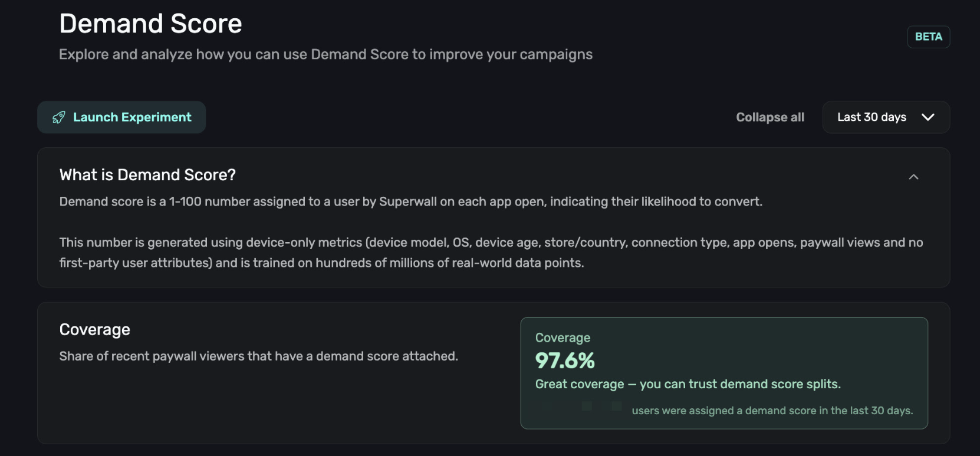
Task: Select the What is Demand Score? heading
Action: (147, 175)
